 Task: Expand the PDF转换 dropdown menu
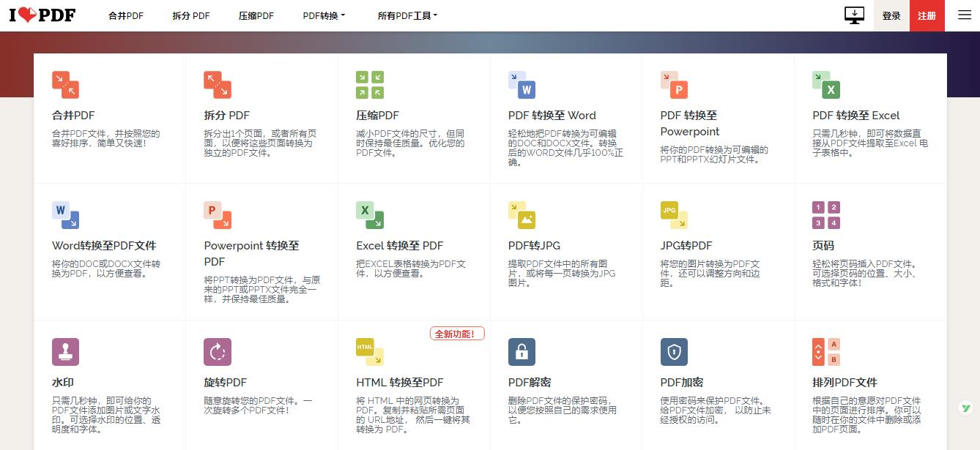(323, 15)
